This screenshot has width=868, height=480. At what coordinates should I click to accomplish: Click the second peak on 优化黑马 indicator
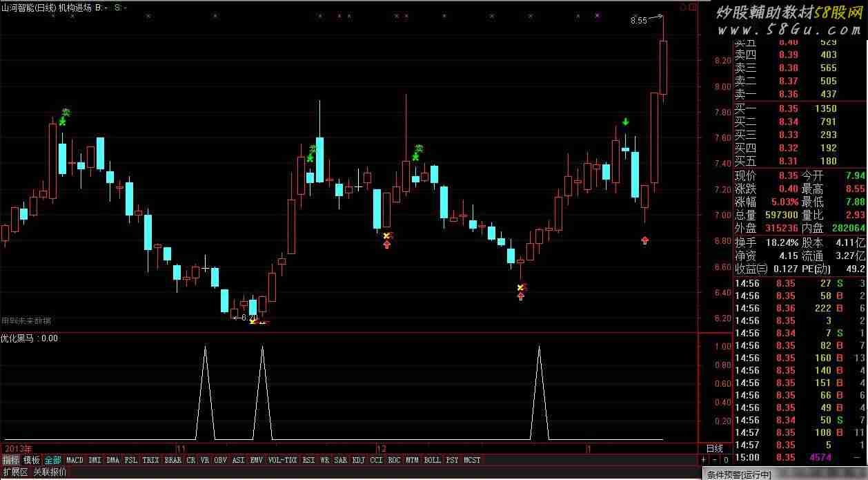[x=262, y=348]
